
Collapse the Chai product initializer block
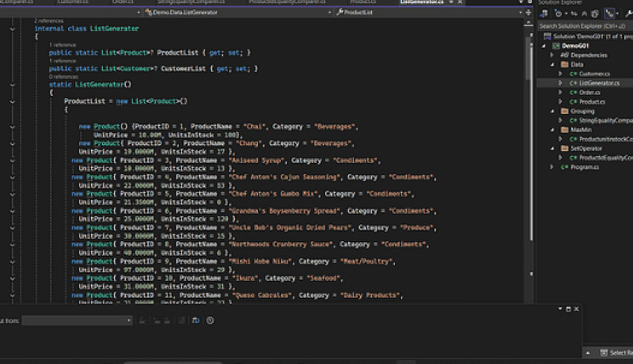(13, 127)
